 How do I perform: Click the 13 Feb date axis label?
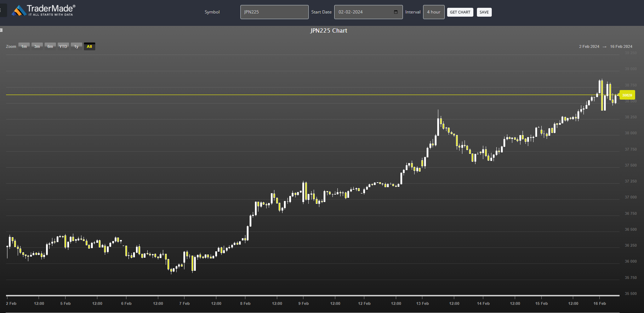[x=422, y=303]
